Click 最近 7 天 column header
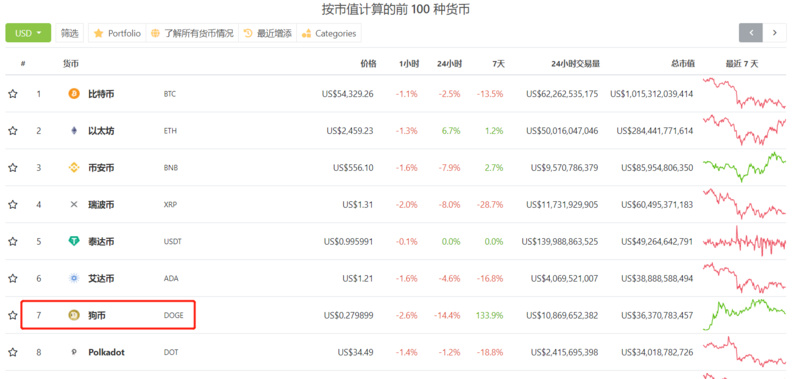The image size is (800, 379). point(742,64)
